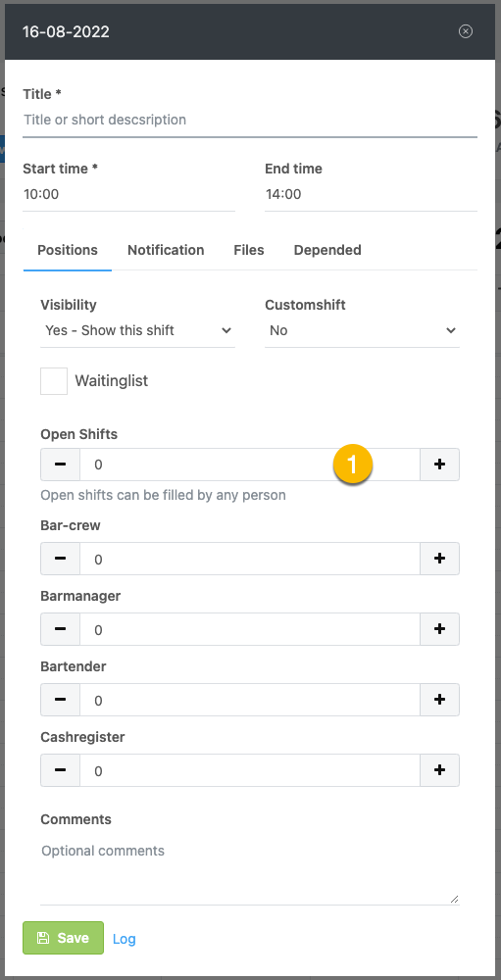Open the Files tab
Image resolution: width=501 pixels, height=980 pixels.
(x=249, y=250)
